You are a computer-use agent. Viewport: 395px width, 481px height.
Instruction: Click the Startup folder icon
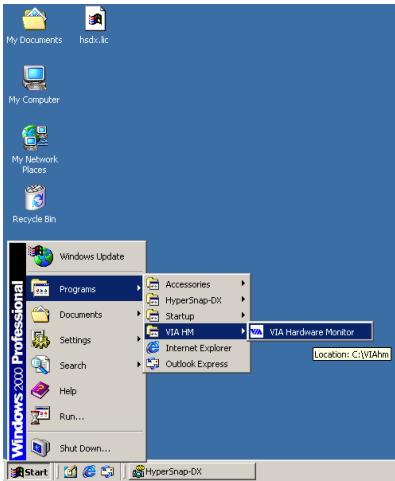tap(153, 316)
